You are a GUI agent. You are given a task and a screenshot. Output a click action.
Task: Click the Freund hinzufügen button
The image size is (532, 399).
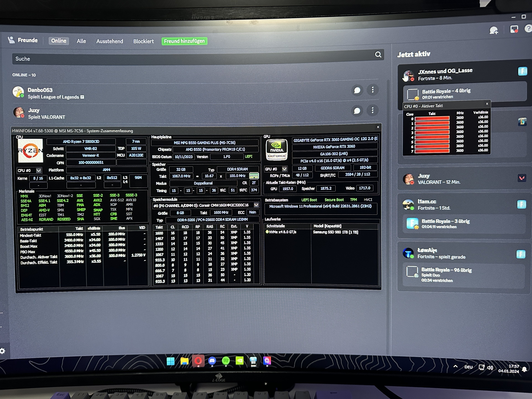(x=184, y=41)
